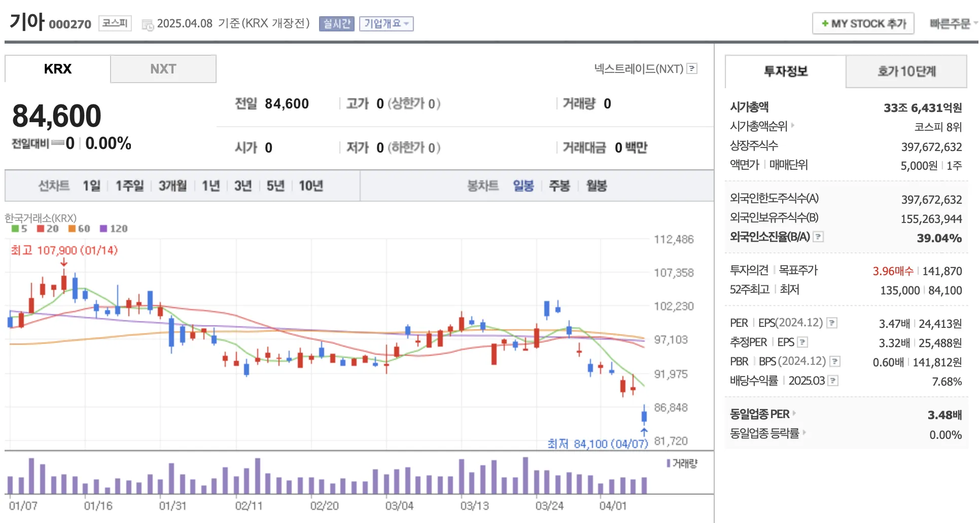Image resolution: width=980 pixels, height=523 pixels.
Task: Open help icon beside PER EPS(2024.12)
Action: (x=832, y=323)
